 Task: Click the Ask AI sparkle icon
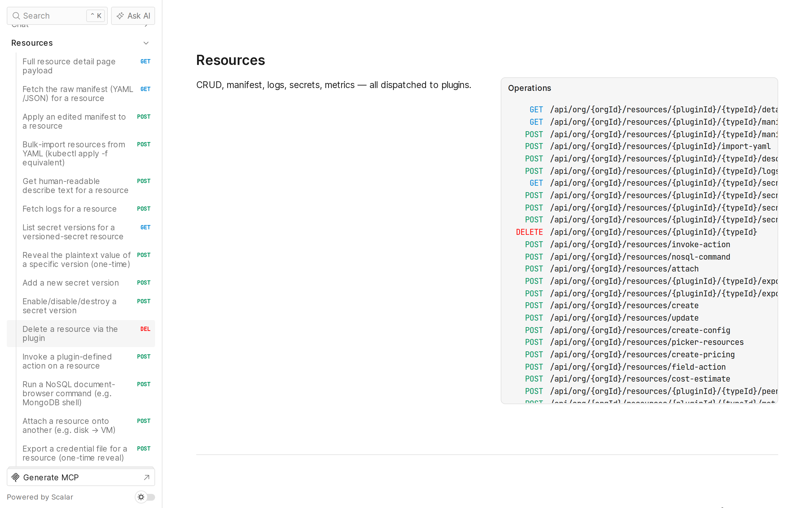click(120, 16)
